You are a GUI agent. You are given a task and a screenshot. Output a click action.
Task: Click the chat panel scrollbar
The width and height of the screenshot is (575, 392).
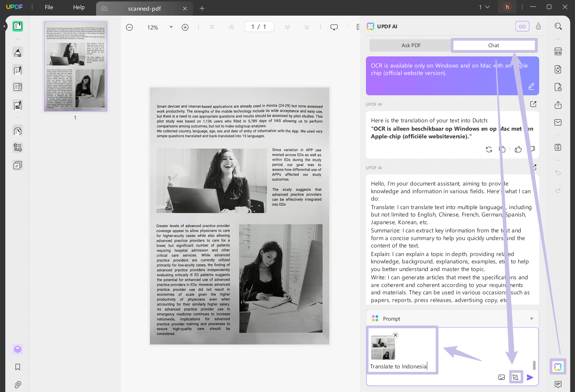(x=534, y=366)
